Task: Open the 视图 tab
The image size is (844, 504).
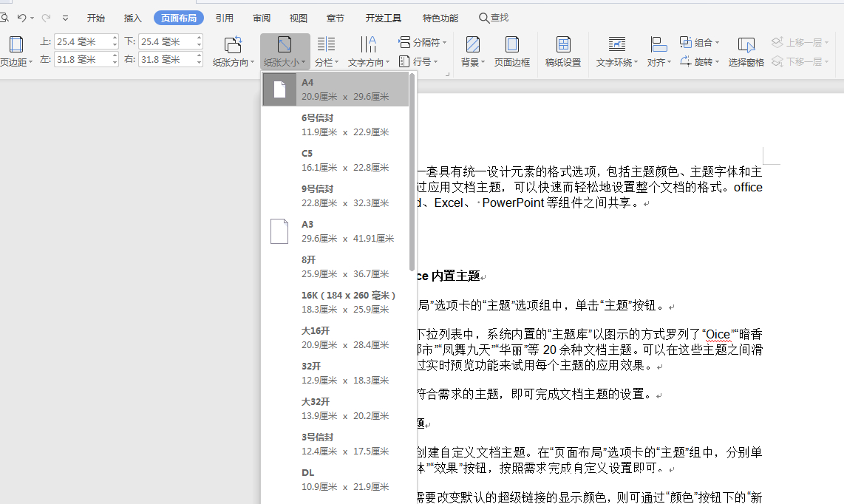Action: 298,18
